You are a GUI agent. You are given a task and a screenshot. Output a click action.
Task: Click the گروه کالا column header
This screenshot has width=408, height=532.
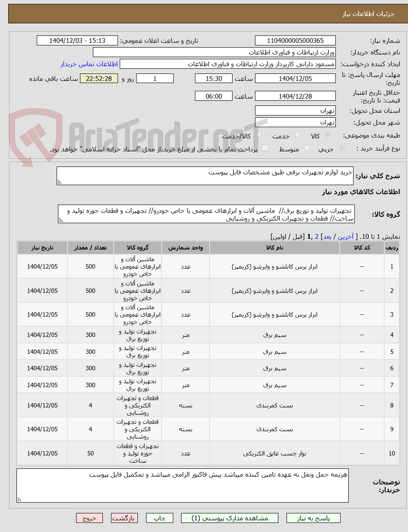(137, 247)
